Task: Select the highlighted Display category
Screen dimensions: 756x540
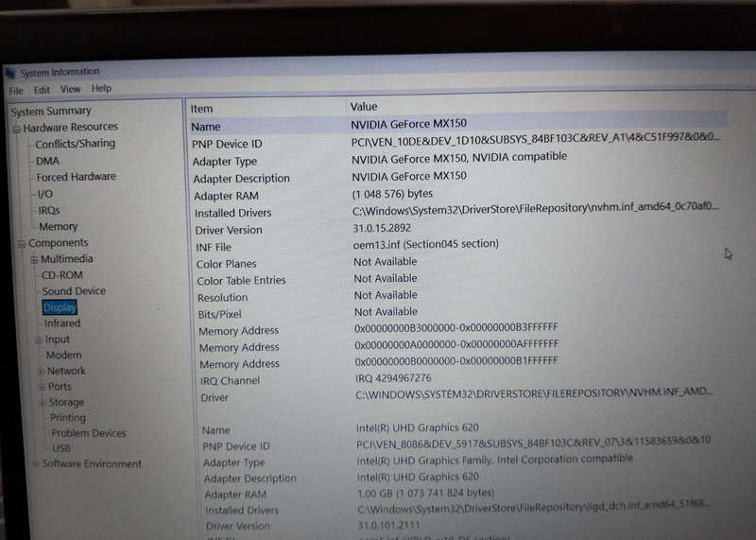Action: [60, 307]
